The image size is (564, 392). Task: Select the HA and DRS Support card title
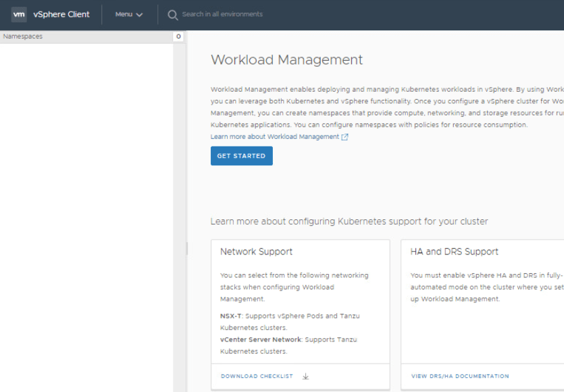(x=454, y=252)
